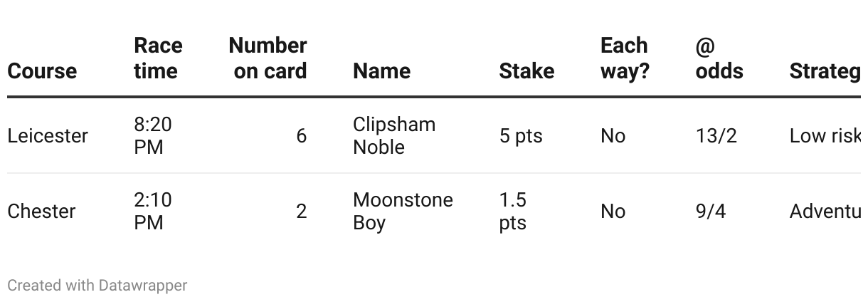Click the 2:10 PM race time
Screen dimensions: 868x302
tap(153, 212)
